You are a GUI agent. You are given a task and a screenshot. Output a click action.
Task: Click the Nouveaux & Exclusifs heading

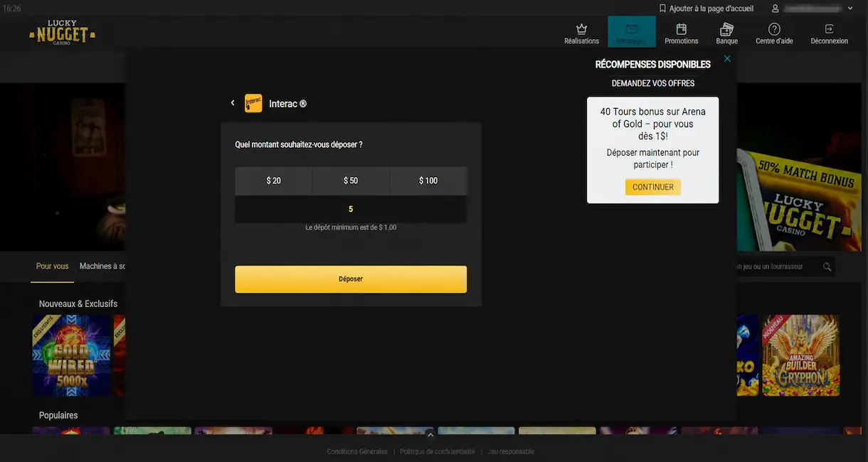click(x=78, y=303)
